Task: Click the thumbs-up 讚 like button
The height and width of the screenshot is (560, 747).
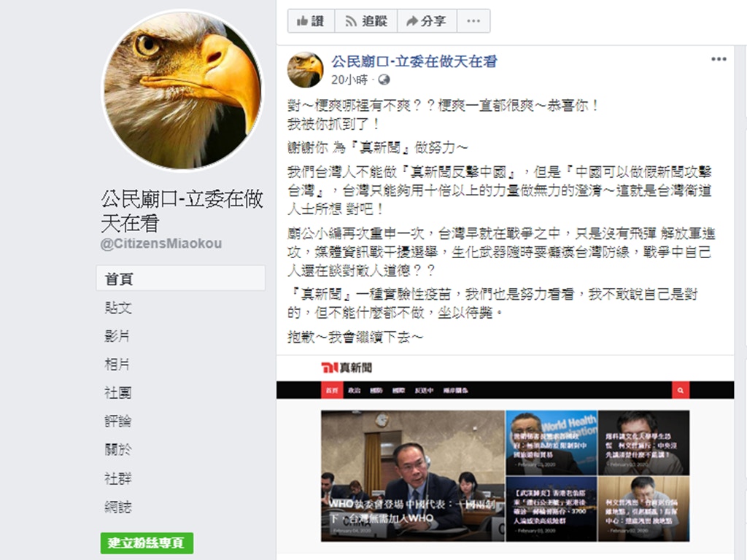Action: 311,21
